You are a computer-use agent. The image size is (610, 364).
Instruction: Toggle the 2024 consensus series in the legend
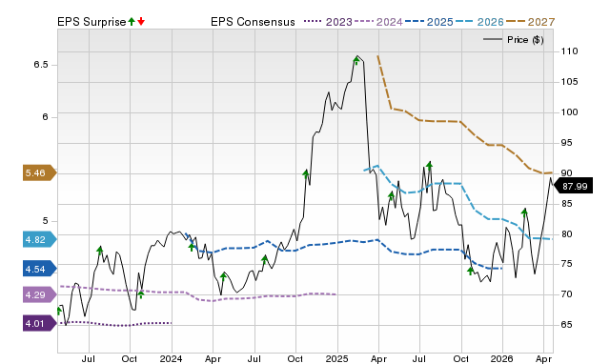click(378, 22)
